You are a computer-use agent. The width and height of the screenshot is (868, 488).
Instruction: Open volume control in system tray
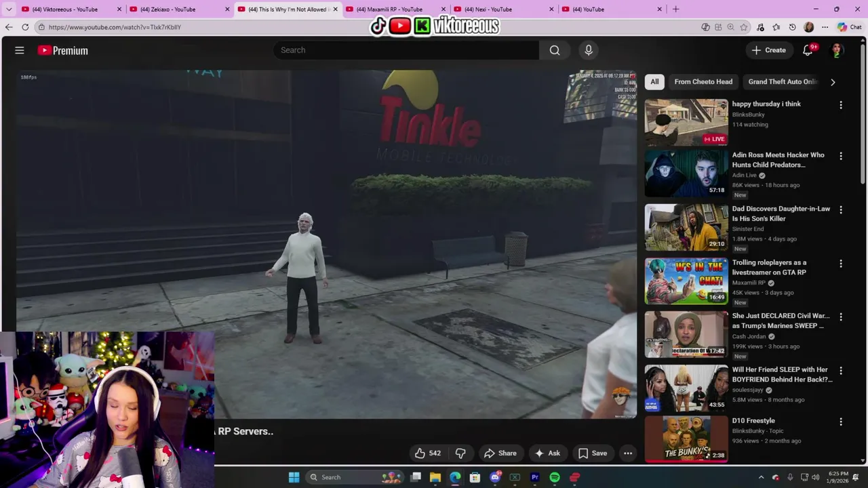816,477
